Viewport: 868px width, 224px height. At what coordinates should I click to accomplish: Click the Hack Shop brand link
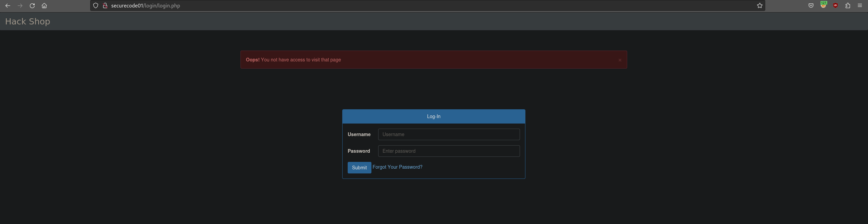click(x=27, y=21)
